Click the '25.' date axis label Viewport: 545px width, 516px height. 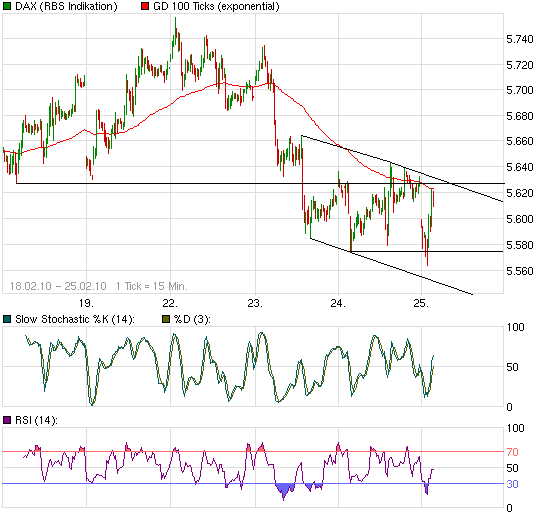pos(421,303)
